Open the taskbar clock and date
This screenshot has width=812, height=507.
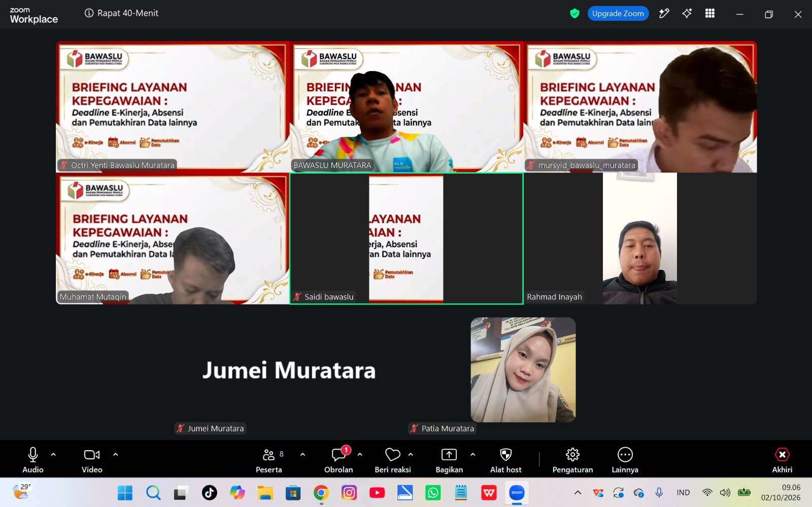click(x=781, y=492)
